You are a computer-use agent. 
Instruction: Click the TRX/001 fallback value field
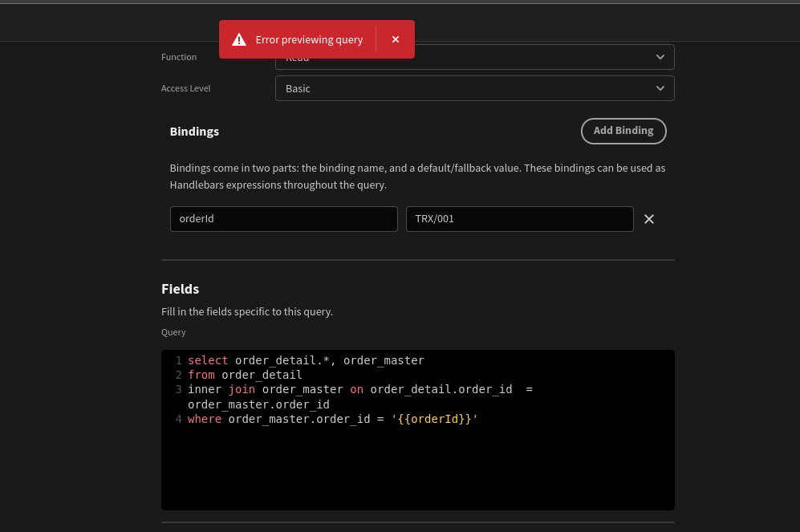[x=519, y=218]
